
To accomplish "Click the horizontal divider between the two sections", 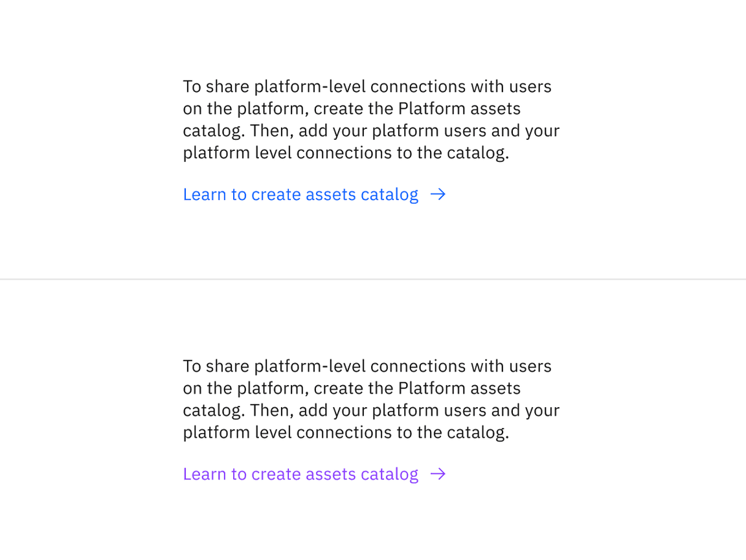I will click(x=373, y=280).
